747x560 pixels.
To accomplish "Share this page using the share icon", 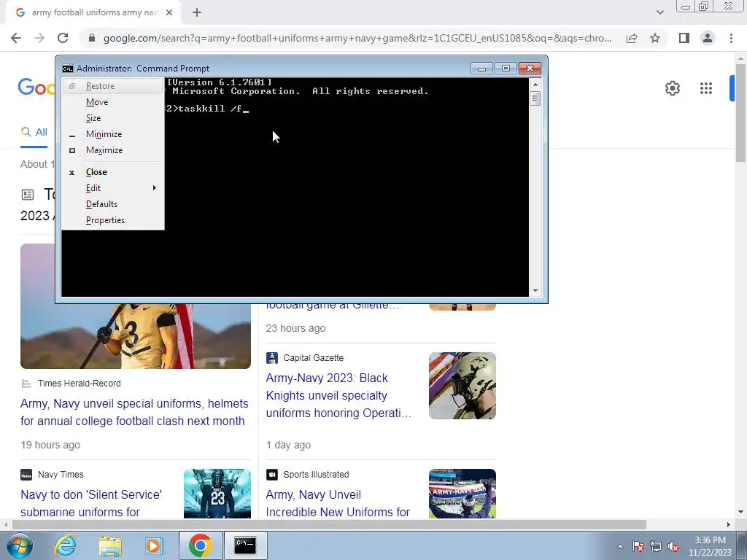I will pos(632,38).
